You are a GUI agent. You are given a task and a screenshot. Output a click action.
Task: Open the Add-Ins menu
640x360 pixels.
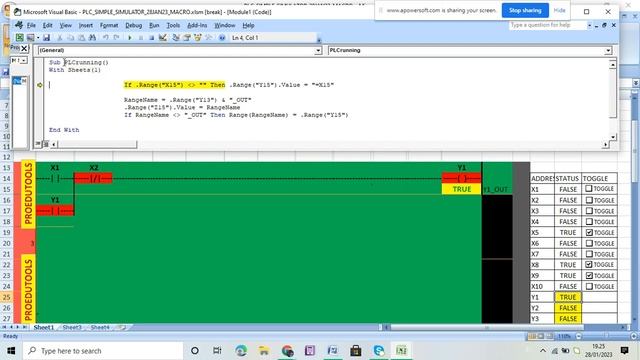[197, 25]
